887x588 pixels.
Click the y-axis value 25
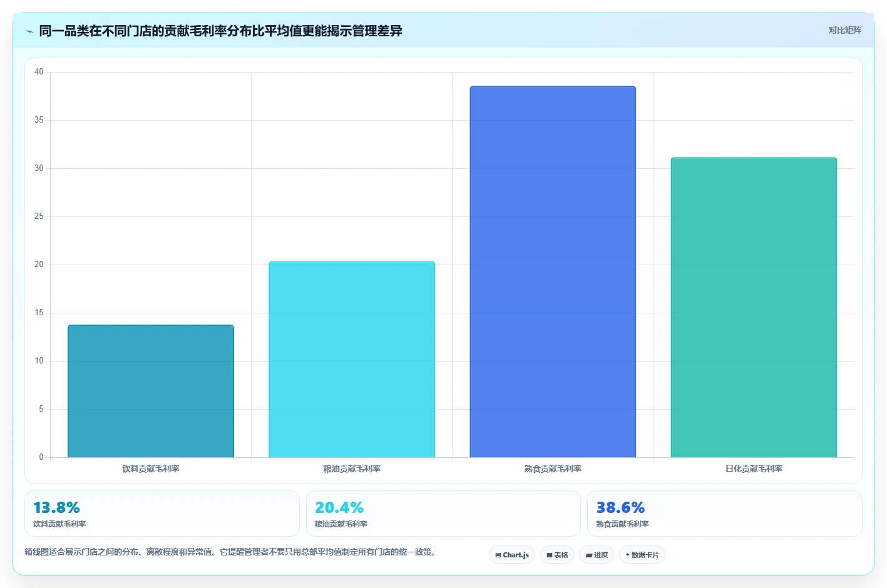(x=39, y=216)
